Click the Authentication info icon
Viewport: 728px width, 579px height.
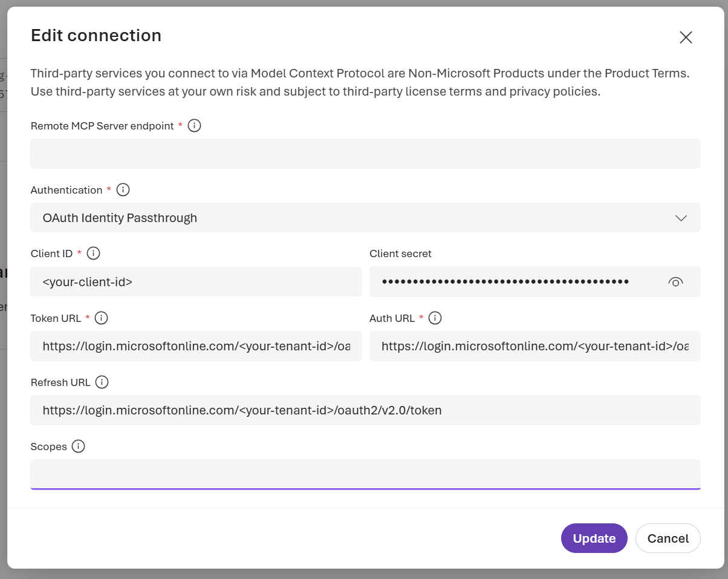[123, 190]
